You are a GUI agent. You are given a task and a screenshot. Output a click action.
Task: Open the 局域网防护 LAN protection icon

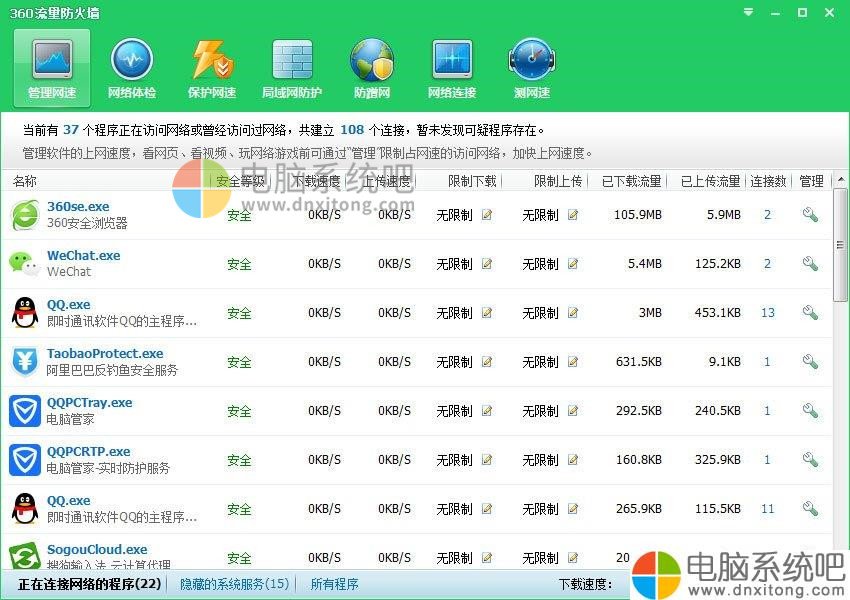pyautogui.click(x=292, y=68)
